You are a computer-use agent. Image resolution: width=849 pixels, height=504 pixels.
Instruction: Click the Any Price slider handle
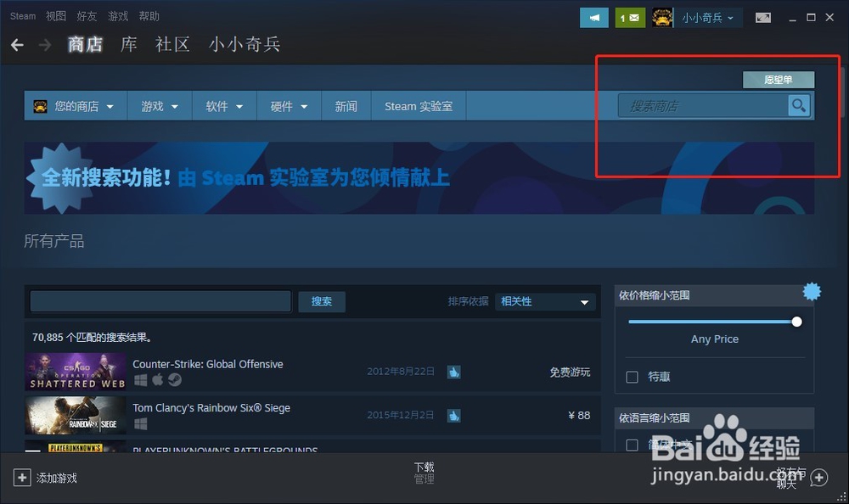[796, 322]
